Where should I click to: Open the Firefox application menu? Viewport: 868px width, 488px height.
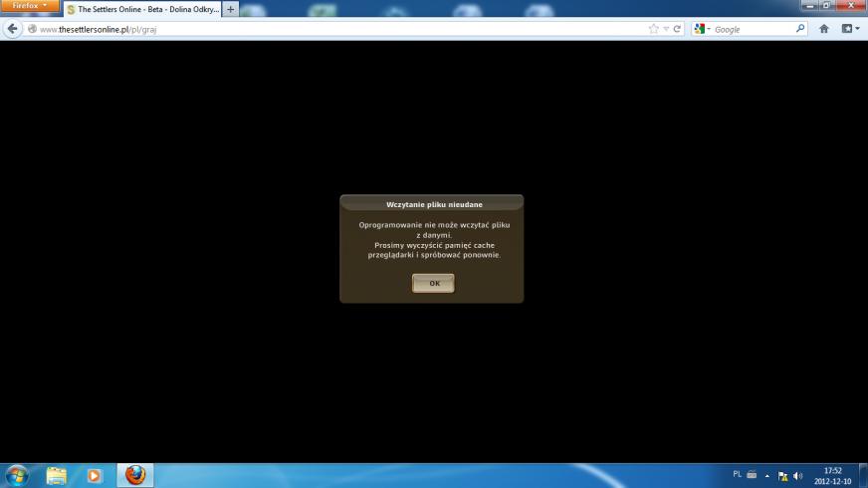pos(30,7)
